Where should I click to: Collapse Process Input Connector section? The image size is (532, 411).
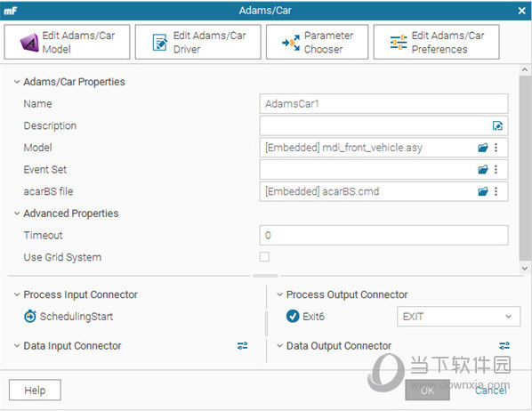click(17, 294)
